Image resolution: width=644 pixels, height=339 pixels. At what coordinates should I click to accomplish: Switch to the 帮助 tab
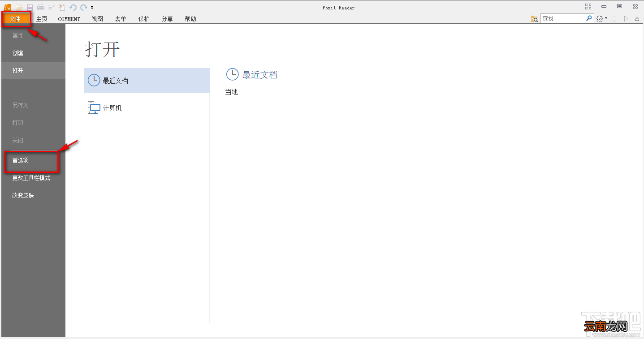190,19
